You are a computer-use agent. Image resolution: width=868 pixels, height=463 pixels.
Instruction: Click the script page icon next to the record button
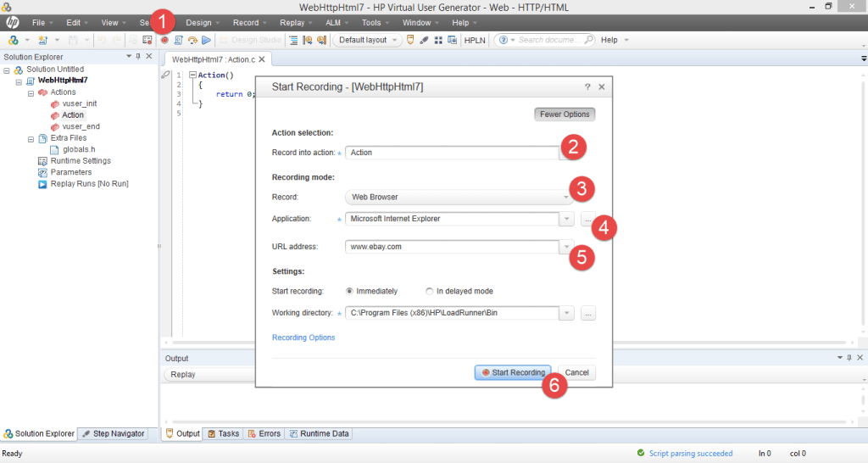pyautogui.click(x=178, y=40)
